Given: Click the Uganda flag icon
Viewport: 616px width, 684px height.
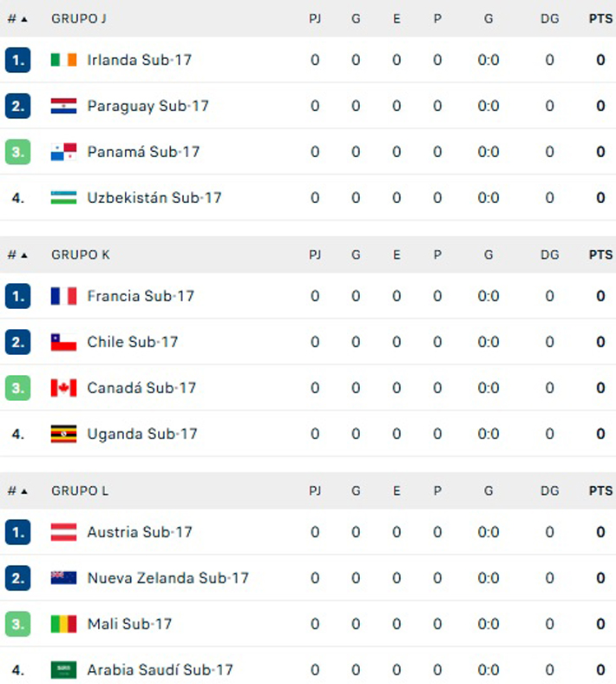Looking at the screenshot, I should point(63,434).
